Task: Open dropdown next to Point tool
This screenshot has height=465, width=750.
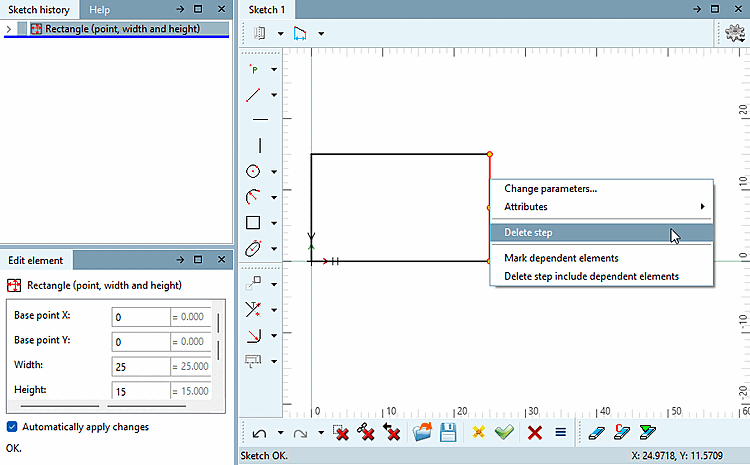Action: (274, 70)
